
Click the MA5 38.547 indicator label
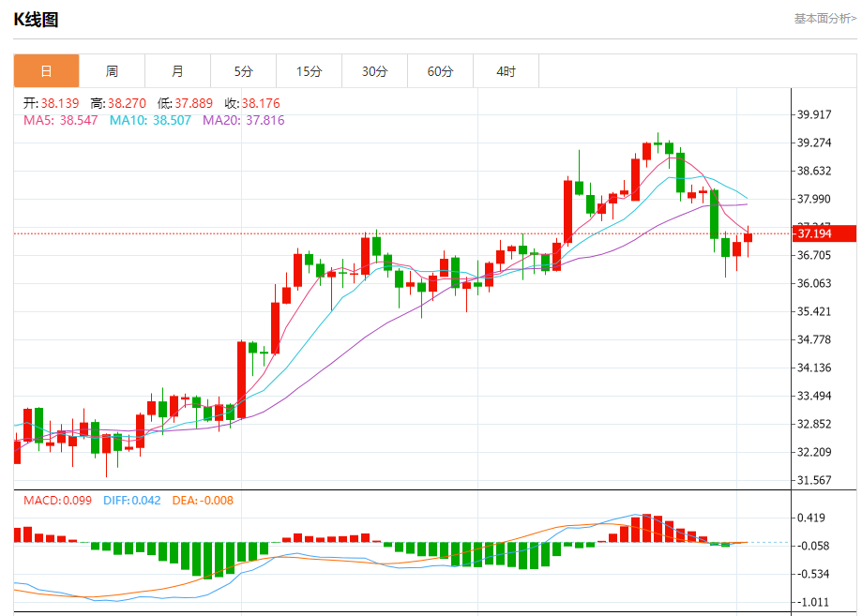click(x=60, y=120)
